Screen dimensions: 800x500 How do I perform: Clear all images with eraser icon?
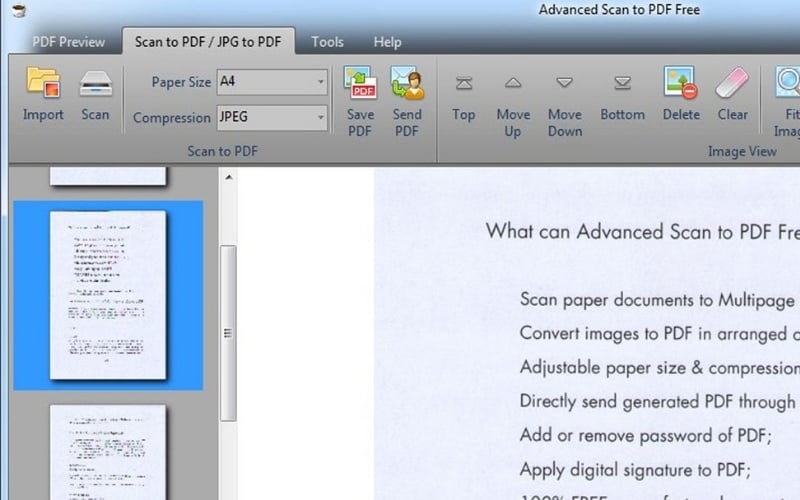732,83
